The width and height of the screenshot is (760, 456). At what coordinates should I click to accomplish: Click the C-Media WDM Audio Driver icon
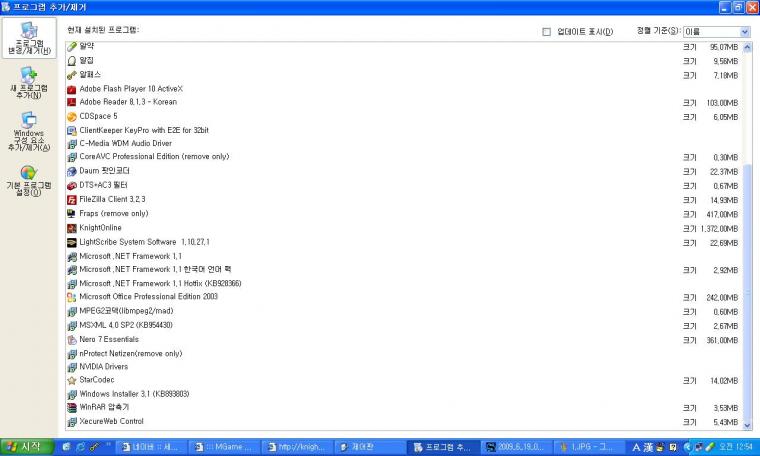72,144
